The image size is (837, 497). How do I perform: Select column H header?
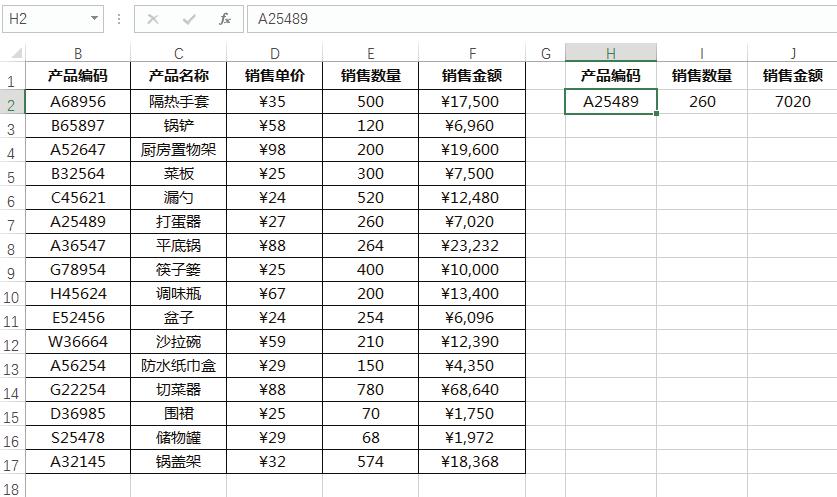[611, 53]
